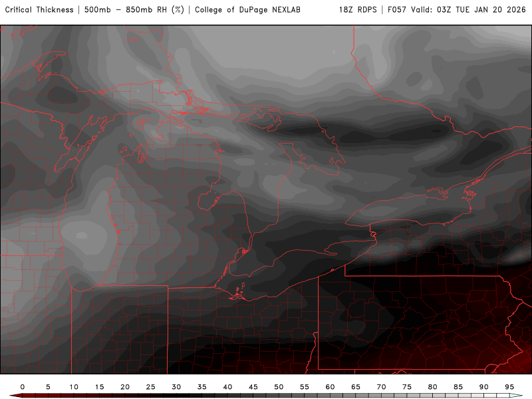Click the 0 value on the color scale
The height and width of the screenshot is (399, 532).
(23, 387)
